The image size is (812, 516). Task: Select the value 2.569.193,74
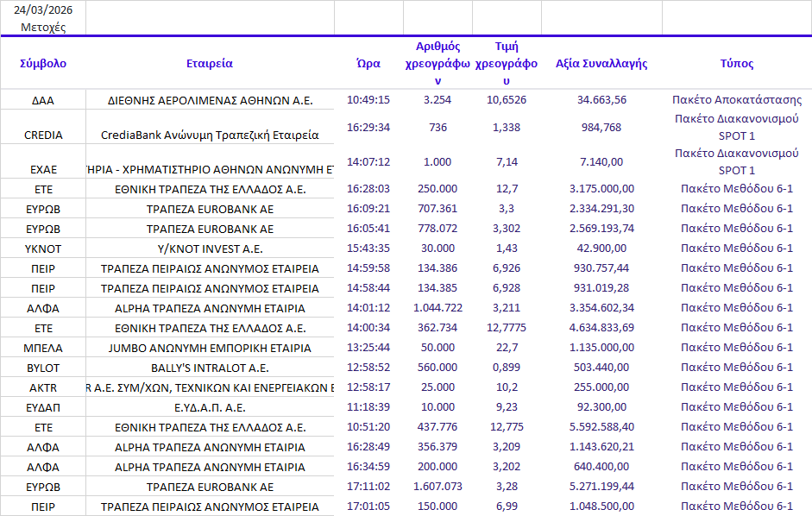(601, 229)
